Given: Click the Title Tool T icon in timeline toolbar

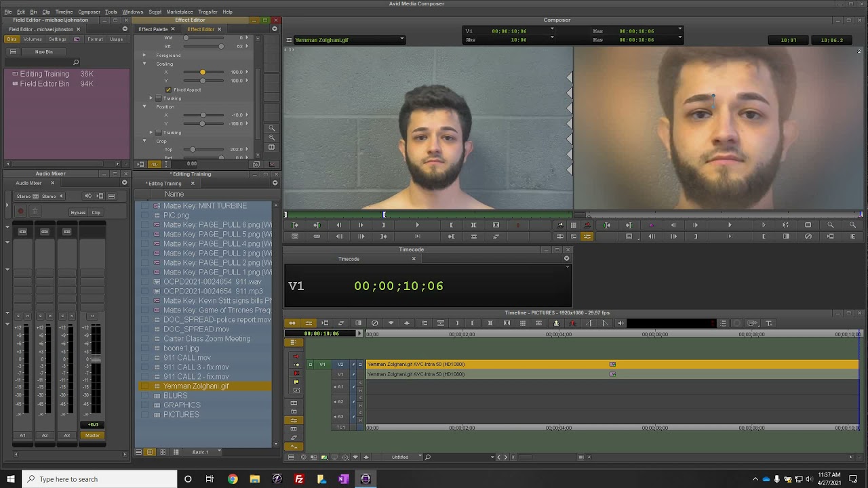Looking at the screenshot, I should coord(769,323).
